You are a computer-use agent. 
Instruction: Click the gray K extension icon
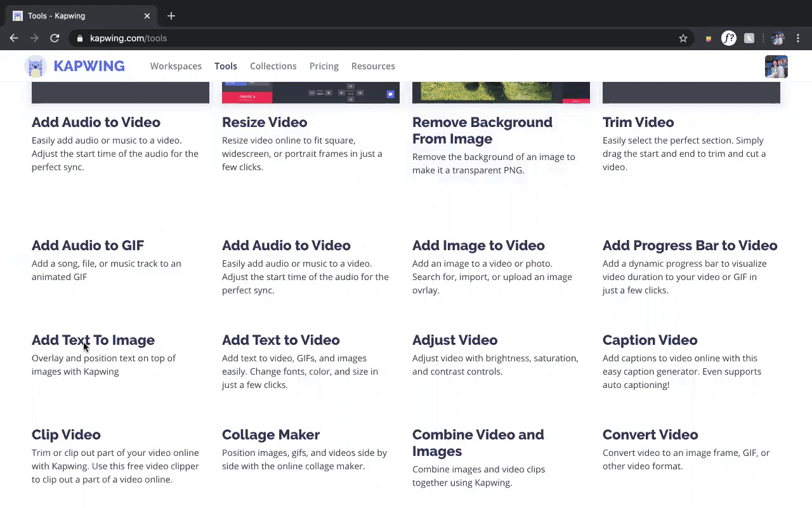point(749,38)
